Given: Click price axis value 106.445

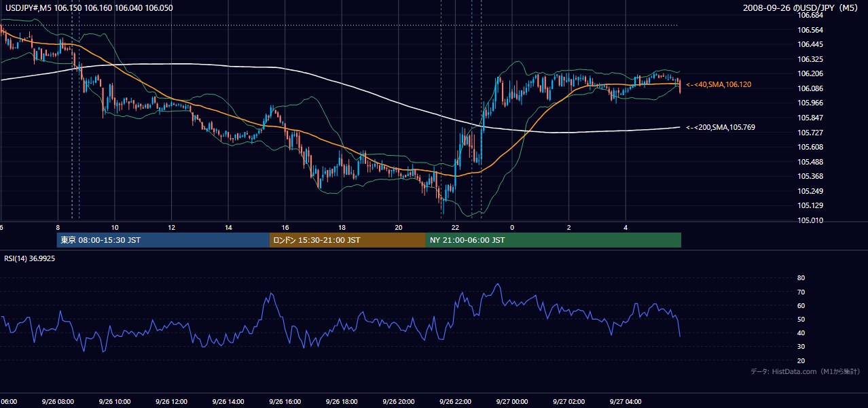Looking at the screenshot, I should click(x=810, y=44).
